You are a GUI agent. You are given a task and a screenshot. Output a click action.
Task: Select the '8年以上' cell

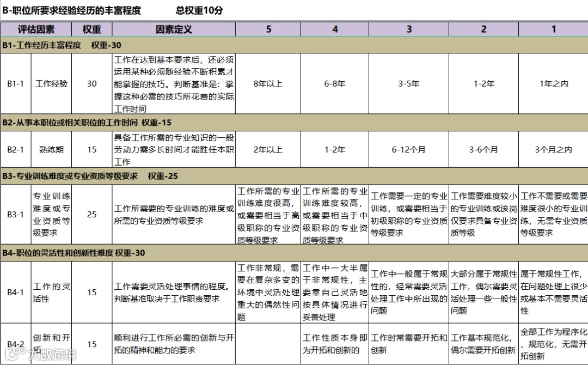coord(268,84)
